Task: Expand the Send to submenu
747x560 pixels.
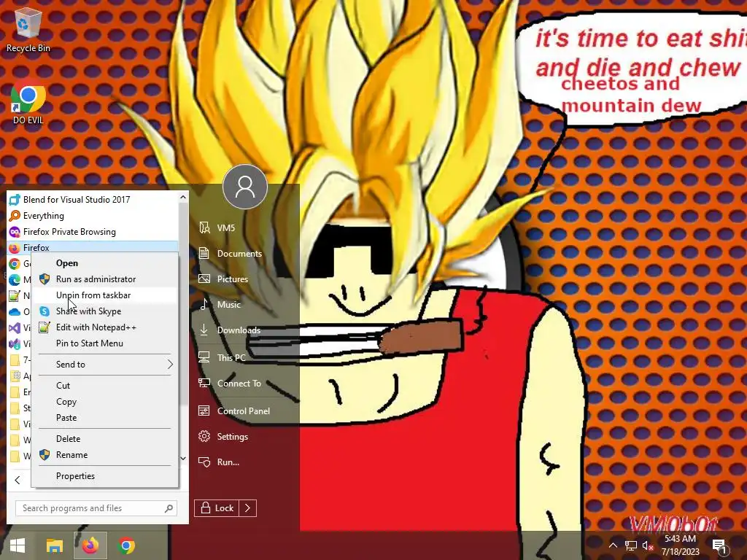Action: 105,365
